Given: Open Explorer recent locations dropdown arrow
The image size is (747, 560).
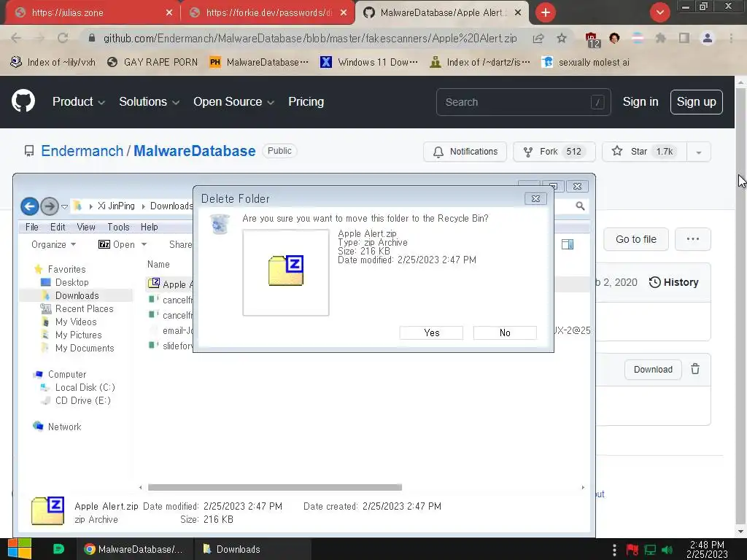Looking at the screenshot, I should (64, 206).
